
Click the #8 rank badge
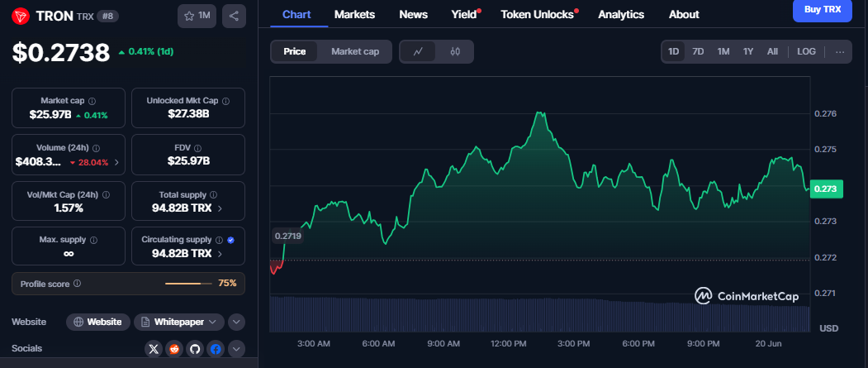[x=107, y=16]
